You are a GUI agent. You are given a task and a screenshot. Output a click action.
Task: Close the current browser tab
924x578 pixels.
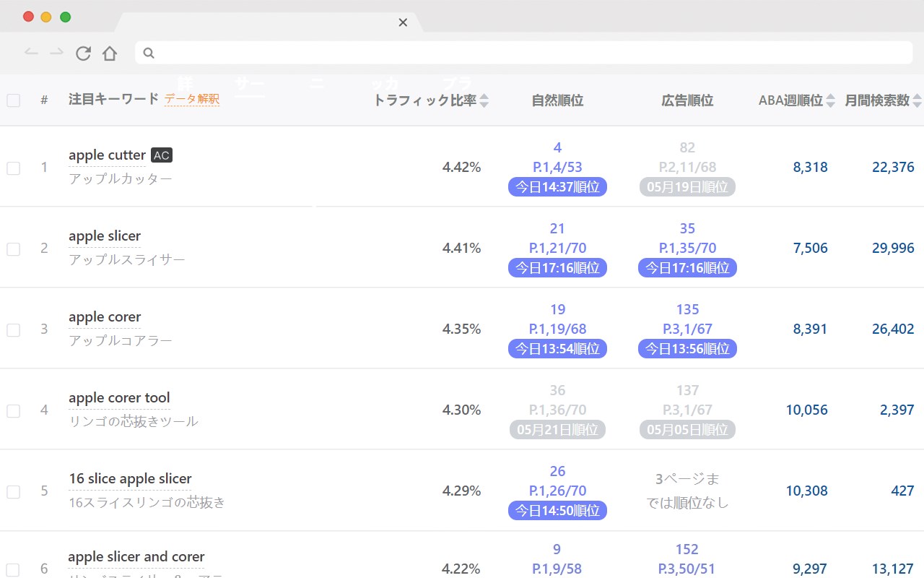(x=403, y=22)
